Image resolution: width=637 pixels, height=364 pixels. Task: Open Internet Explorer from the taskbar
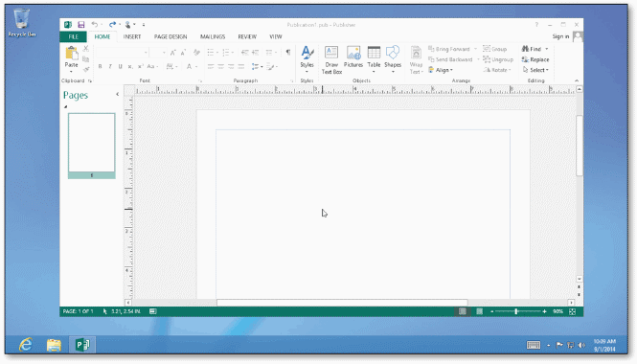[26, 345]
